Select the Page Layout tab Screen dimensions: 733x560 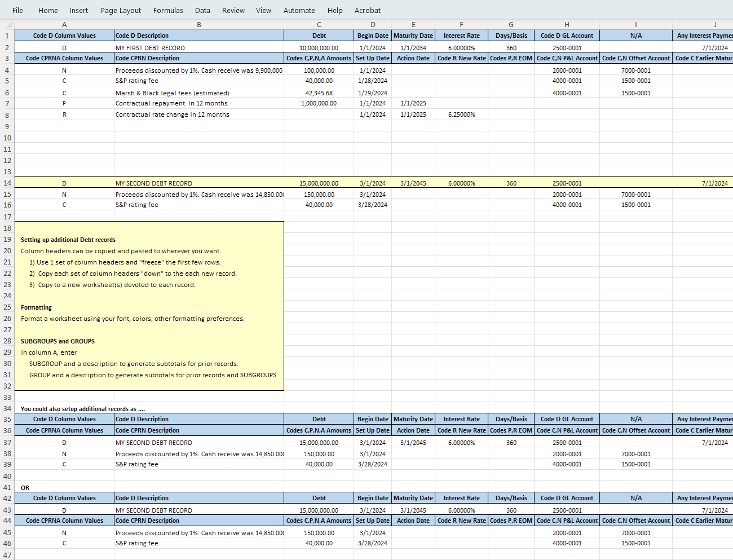click(121, 10)
